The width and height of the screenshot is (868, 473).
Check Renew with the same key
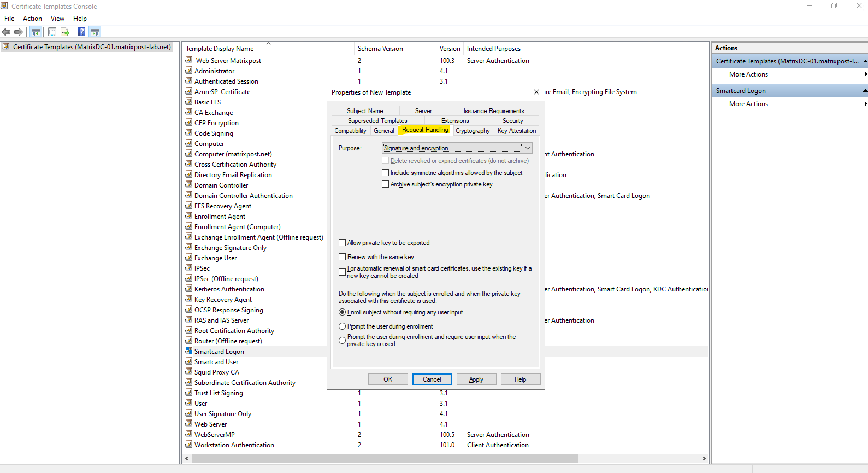343,257
